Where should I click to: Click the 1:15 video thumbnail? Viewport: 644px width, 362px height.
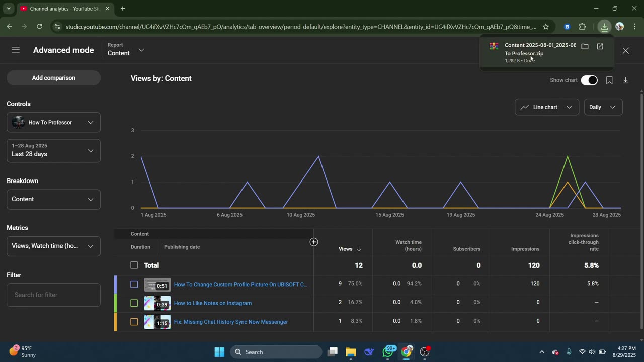click(157, 322)
